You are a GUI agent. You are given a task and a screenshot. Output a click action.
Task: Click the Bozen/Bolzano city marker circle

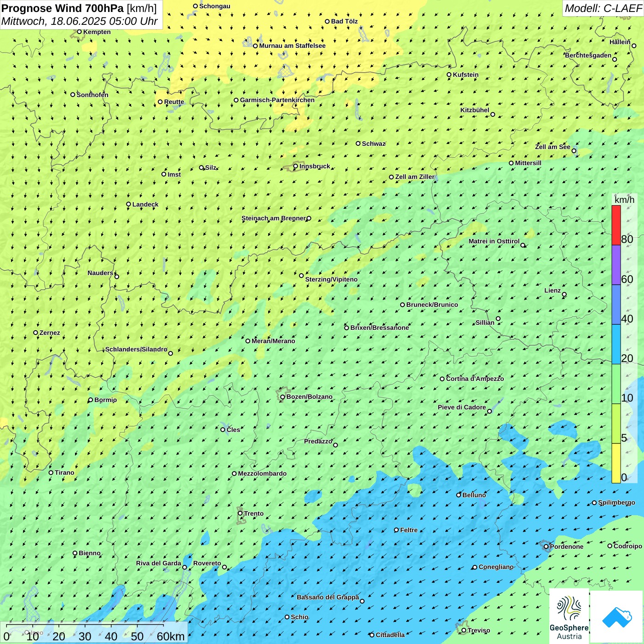tap(282, 397)
